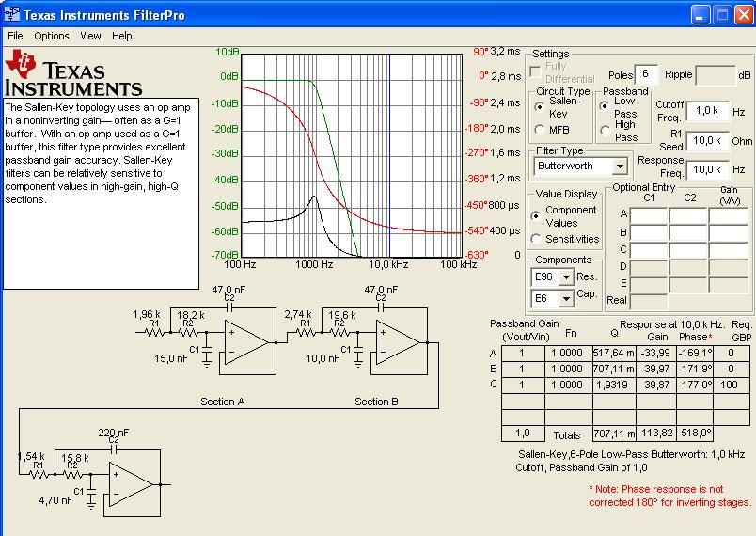Click the Ripple dB input field
Image resolution: width=756 pixels, height=536 pixels.
[x=716, y=75]
